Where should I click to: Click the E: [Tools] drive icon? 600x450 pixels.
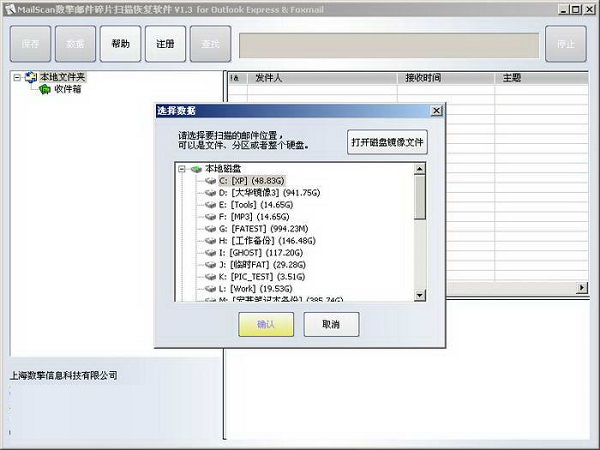click(x=209, y=204)
